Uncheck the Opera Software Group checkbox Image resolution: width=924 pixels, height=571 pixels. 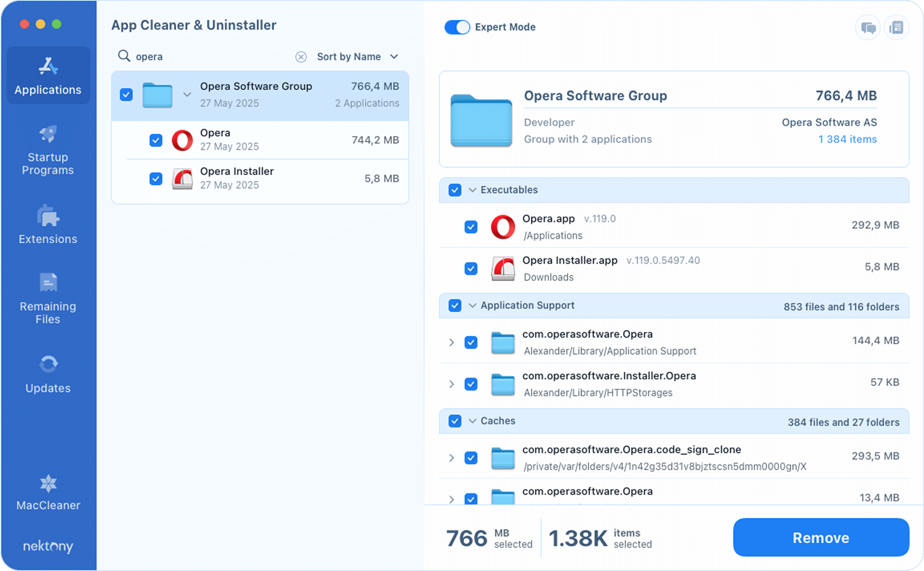tap(126, 95)
